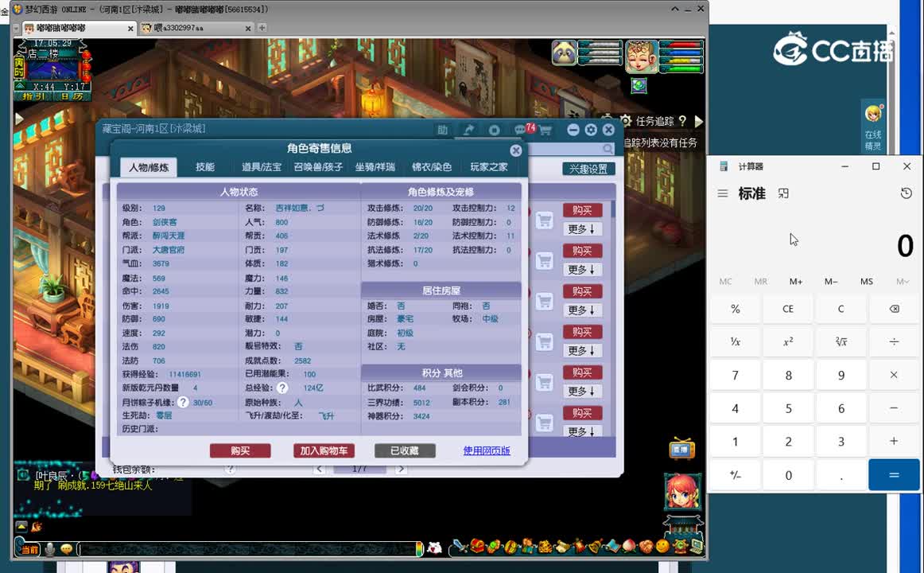Click the 已收藏 button
Viewport: 924px width, 573px height.
coord(405,451)
